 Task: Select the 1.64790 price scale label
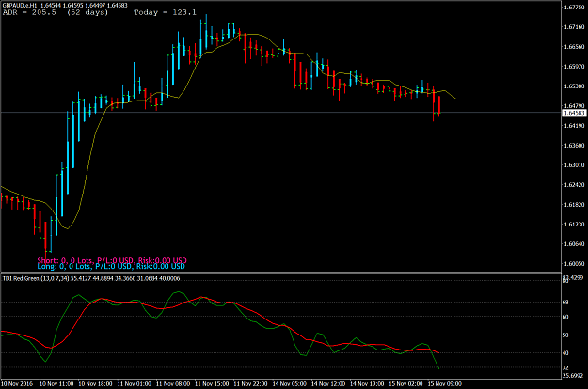(x=574, y=106)
